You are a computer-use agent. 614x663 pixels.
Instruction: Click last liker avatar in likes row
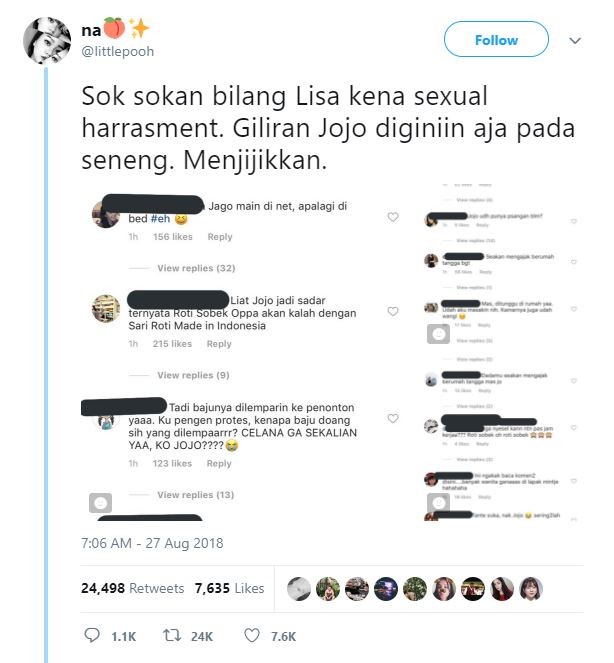[531, 589]
